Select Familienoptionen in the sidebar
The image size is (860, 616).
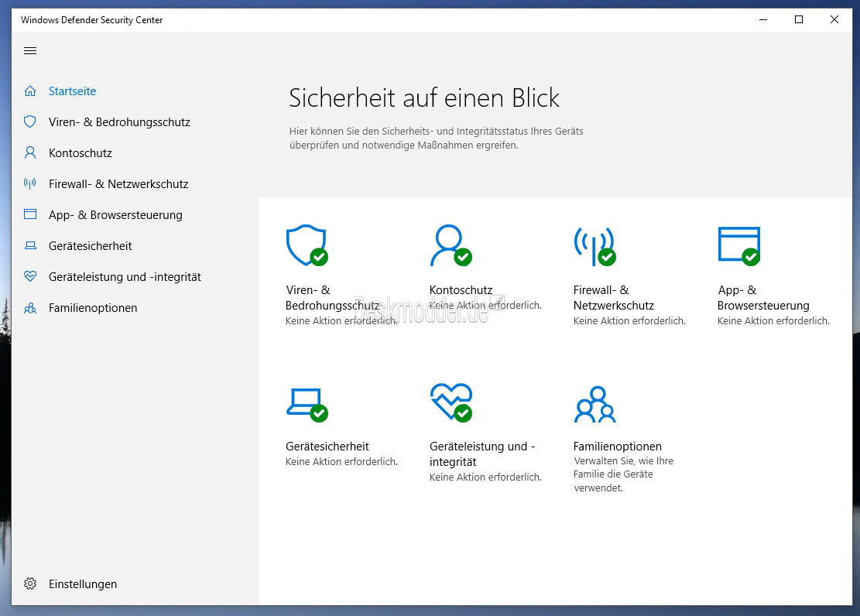coord(93,308)
